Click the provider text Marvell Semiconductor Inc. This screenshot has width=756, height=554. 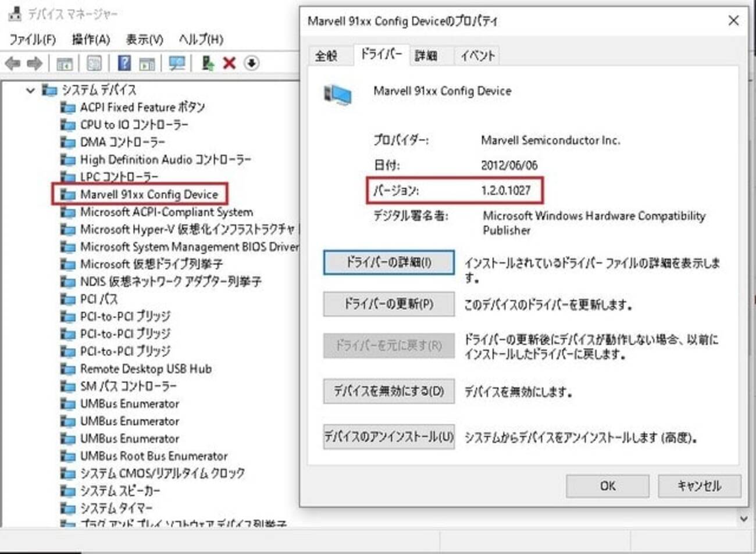(551, 140)
